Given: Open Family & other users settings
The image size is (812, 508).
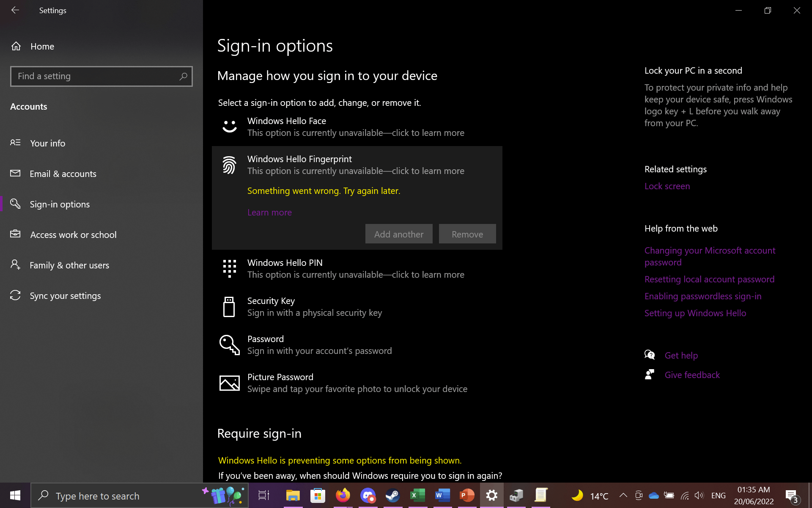Looking at the screenshot, I should point(69,265).
